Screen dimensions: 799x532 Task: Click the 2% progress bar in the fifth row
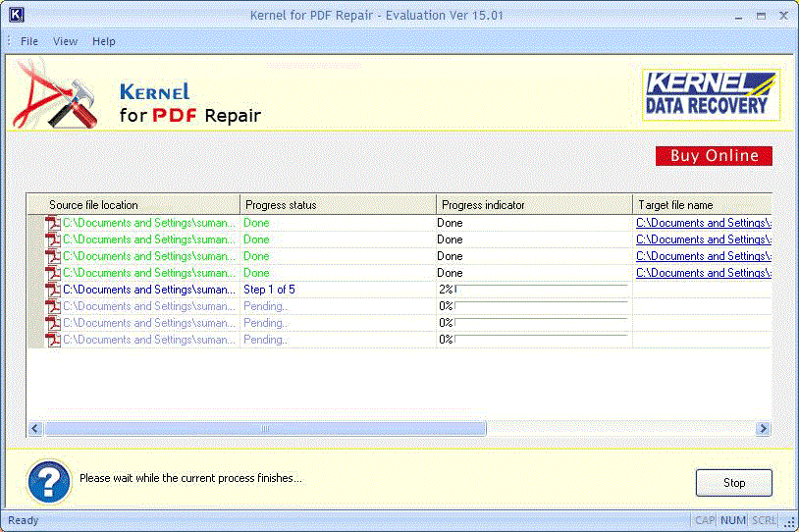(540, 290)
